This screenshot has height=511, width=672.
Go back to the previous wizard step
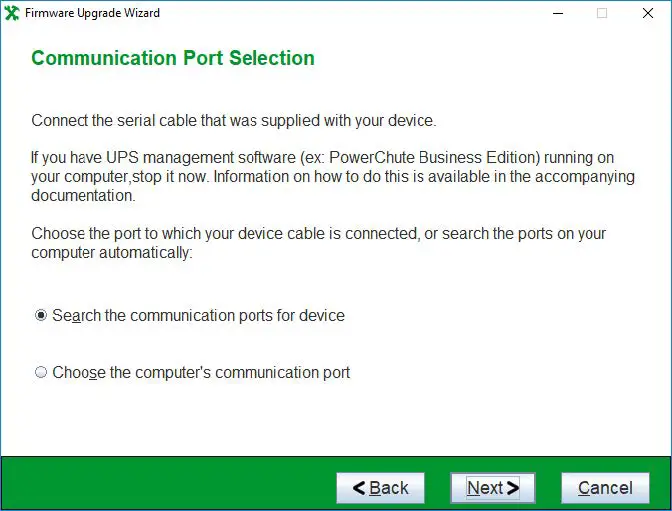click(x=380, y=488)
